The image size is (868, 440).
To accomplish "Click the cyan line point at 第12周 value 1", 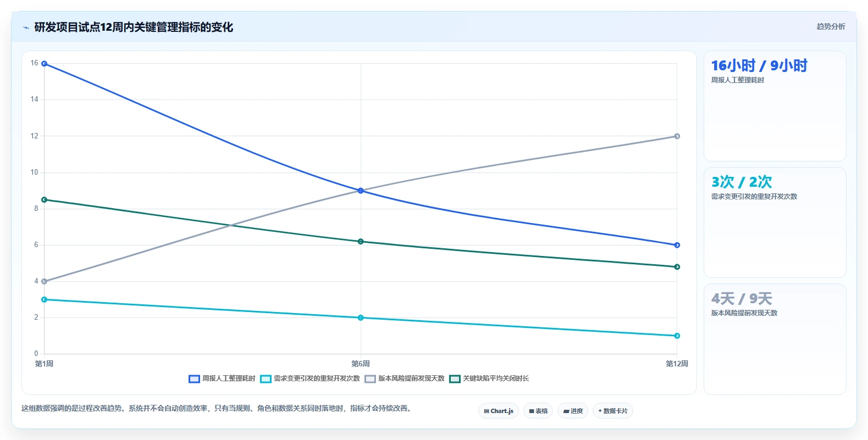I will (677, 336).
